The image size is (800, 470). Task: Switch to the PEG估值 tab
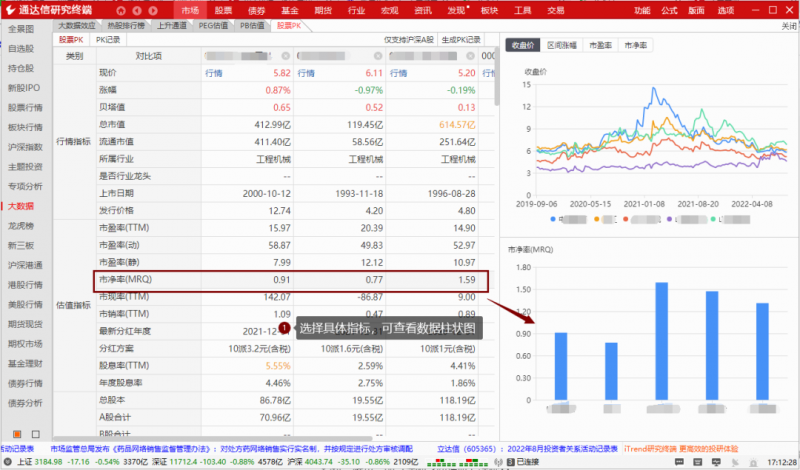(x=213, y=26)
